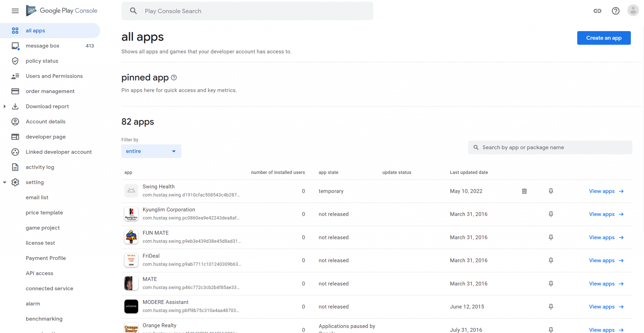This screenshot has width=644, height=333.
Task: Click the help icon in the top bar
Action: pyautogui.click(x=616, y=11)
